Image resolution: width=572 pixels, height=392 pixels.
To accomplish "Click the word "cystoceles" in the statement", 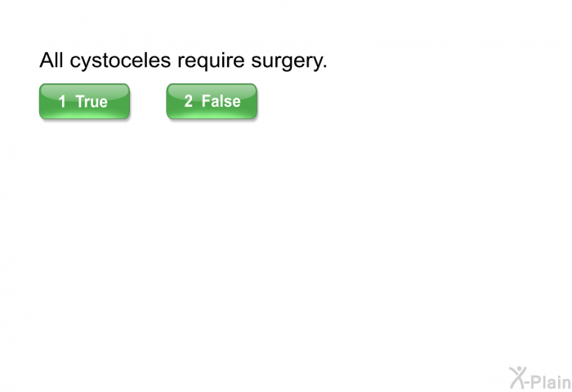I will click(120, 61).
